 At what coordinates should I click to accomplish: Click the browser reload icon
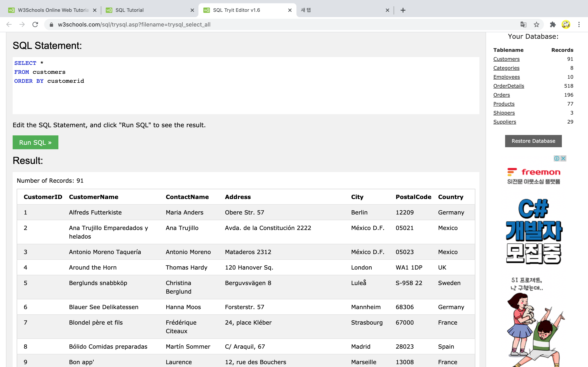[x=35, y=24]
